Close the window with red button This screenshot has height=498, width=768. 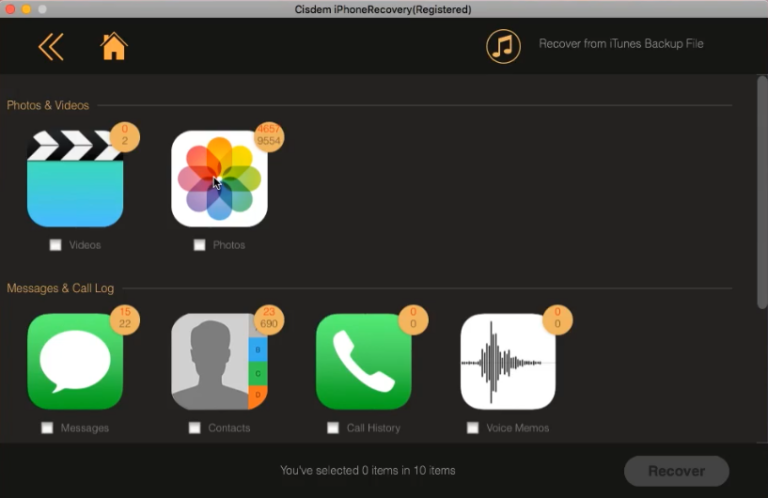10,9
